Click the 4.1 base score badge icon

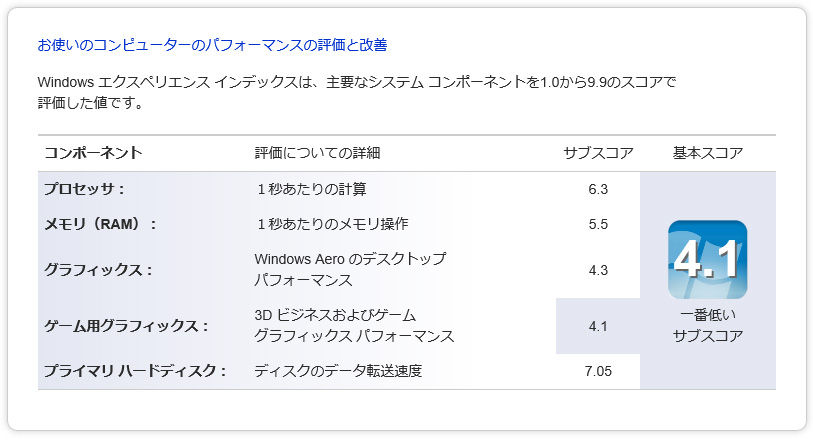tap(707, 259)
